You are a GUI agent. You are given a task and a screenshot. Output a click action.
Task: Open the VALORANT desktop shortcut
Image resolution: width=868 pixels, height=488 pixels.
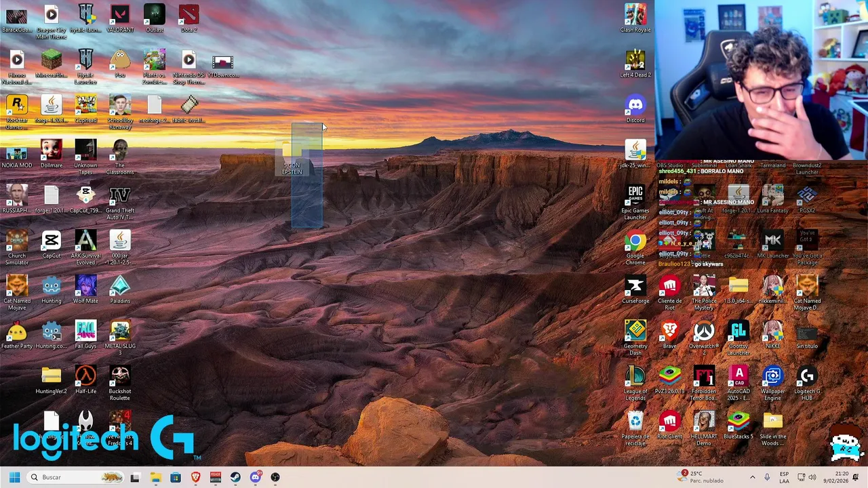[120, 18]
